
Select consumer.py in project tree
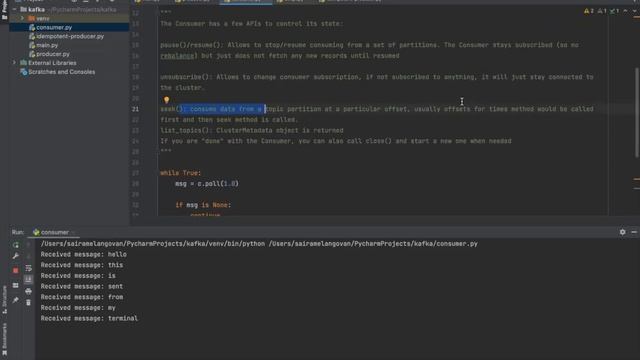coord(54,27)
